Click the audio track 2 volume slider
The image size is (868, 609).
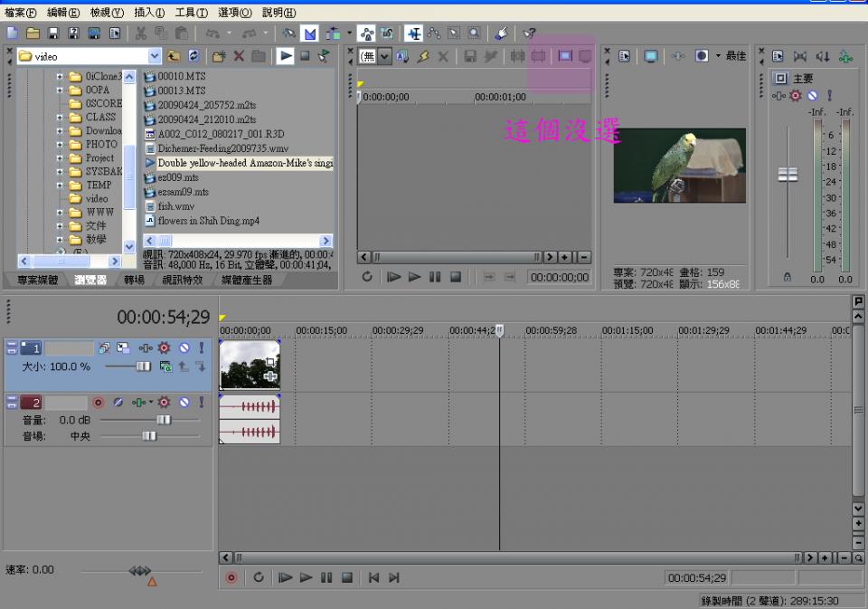coord(163,420)
